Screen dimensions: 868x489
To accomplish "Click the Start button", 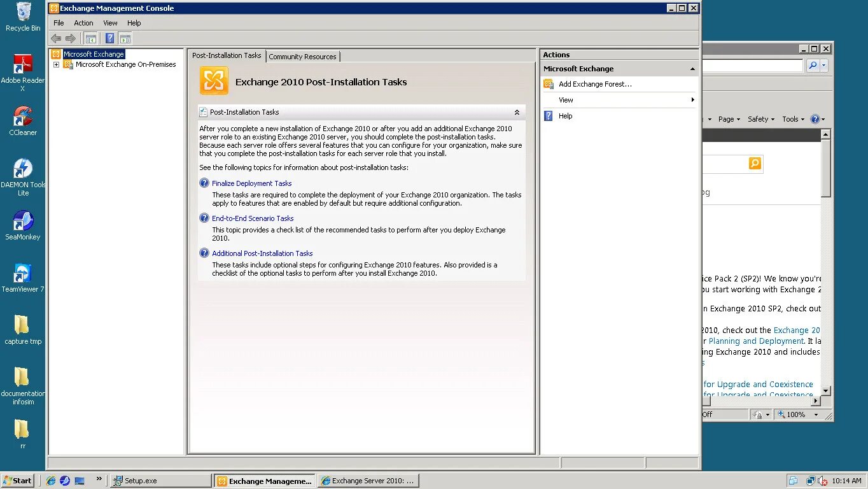I will pyautogui.click(x=18, y=481).
